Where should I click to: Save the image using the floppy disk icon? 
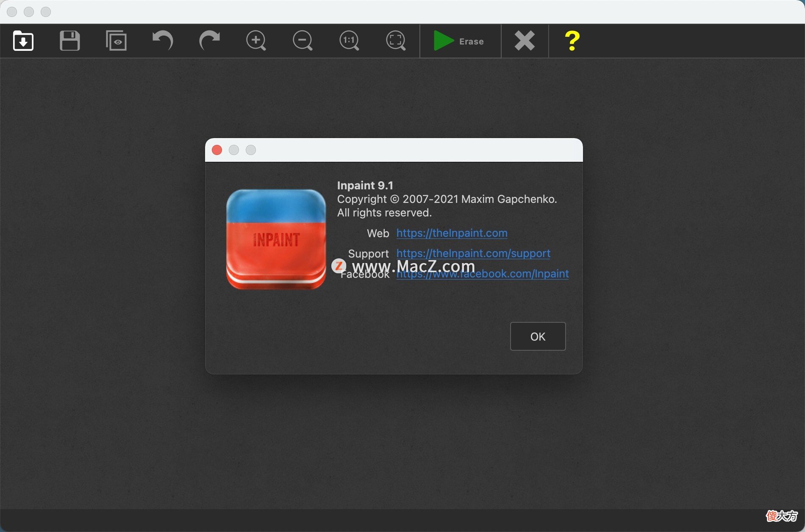tap(70, 41)
